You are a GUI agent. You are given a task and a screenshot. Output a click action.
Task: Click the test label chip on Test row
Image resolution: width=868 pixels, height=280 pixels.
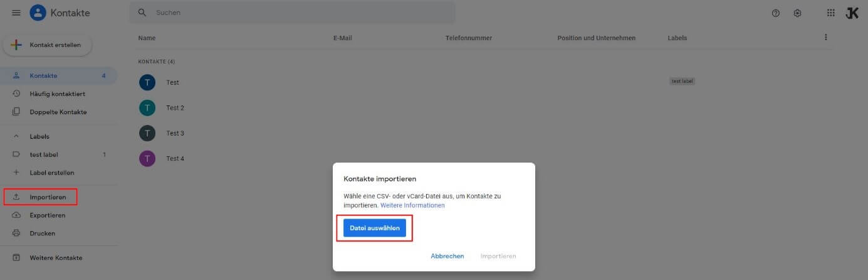(682, 82)
